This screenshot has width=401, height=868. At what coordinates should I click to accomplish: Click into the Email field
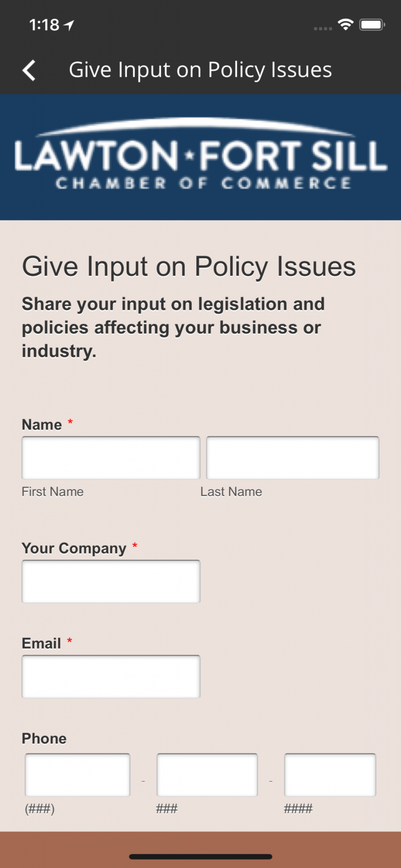click(x=111, y=677)
